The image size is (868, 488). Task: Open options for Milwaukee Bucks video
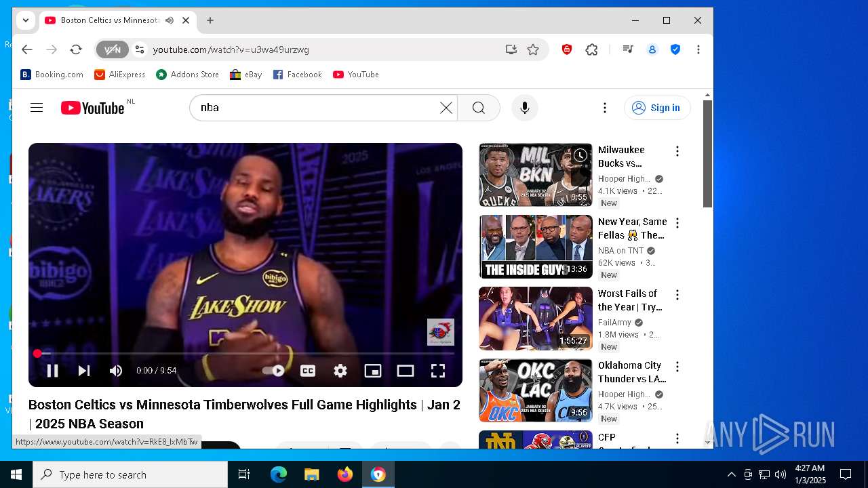tap(677, 151)
